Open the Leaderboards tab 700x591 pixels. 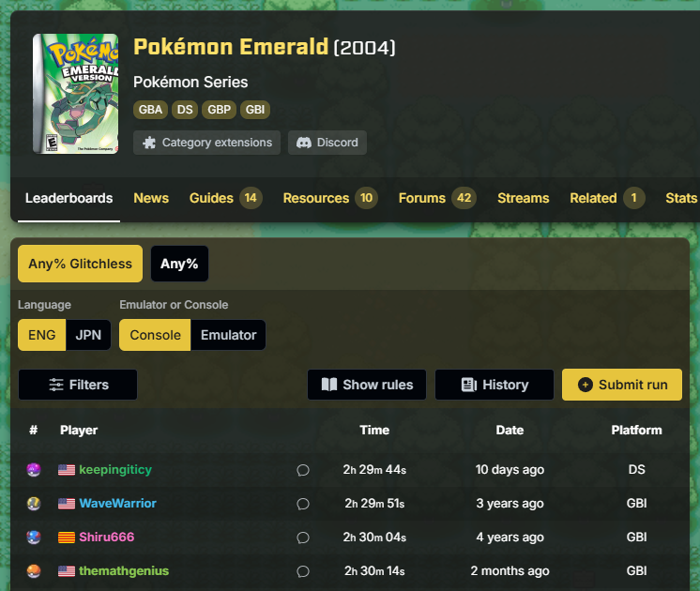point(68,198)
